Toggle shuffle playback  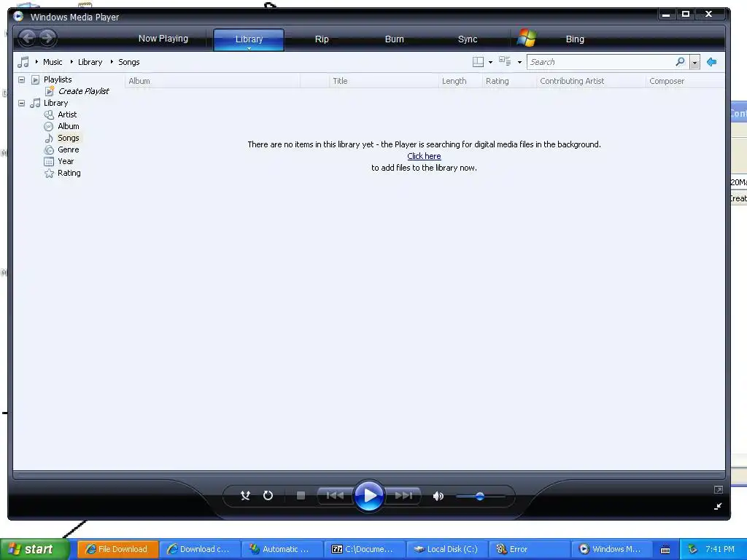(245, 496)
